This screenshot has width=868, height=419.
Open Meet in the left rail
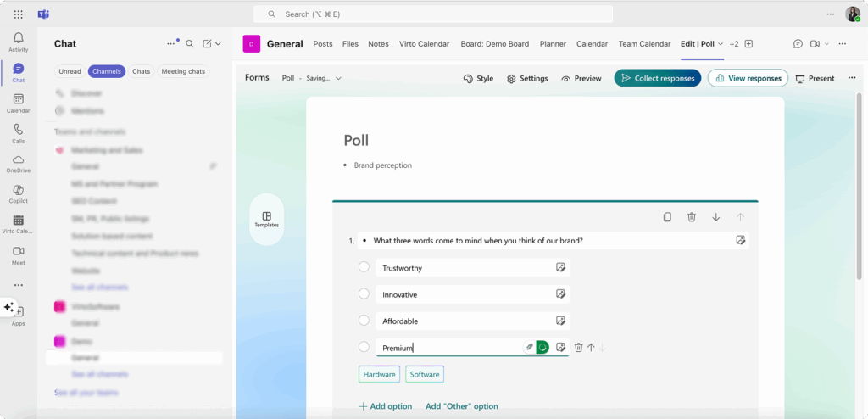click(19, 255)
